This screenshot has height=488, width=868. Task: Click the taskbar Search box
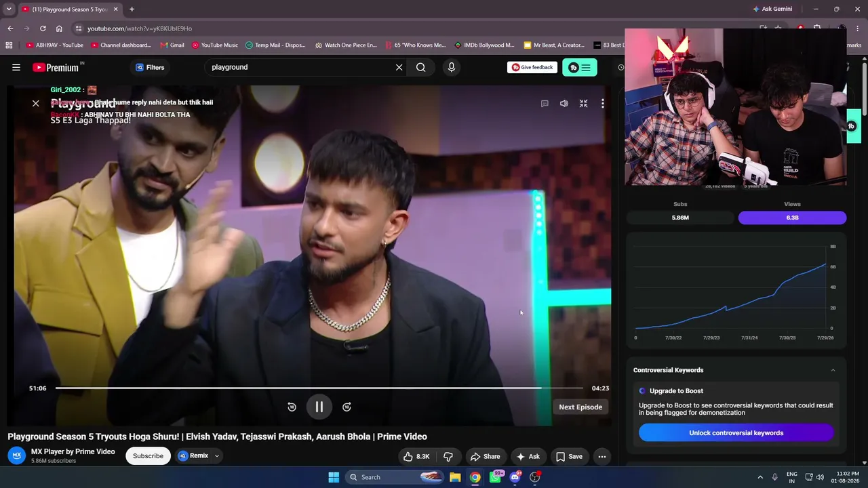pos(395,477)
